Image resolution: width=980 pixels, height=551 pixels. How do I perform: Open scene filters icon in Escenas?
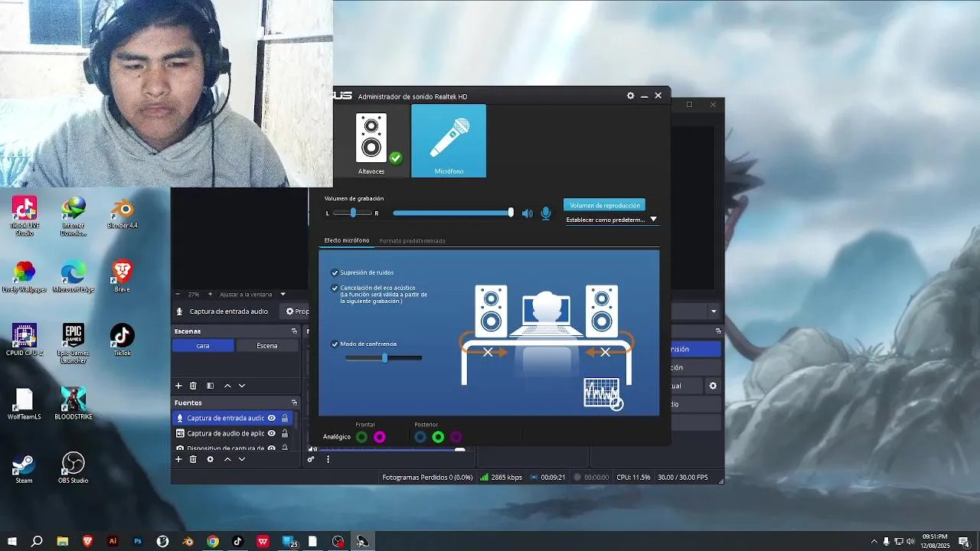pyautogui.click(x=210, y=386)
